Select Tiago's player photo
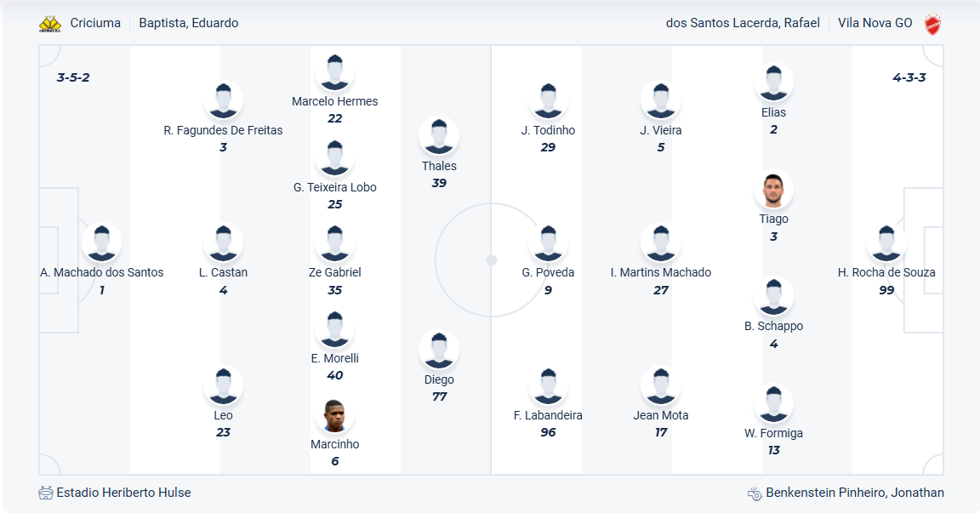This screenshot has width=980, height=519. click(773, 190)
